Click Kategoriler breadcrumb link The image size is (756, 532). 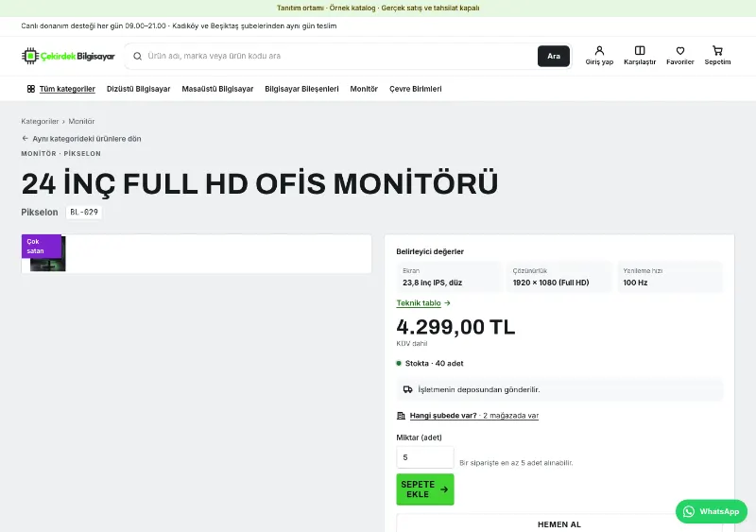(40, 121)
